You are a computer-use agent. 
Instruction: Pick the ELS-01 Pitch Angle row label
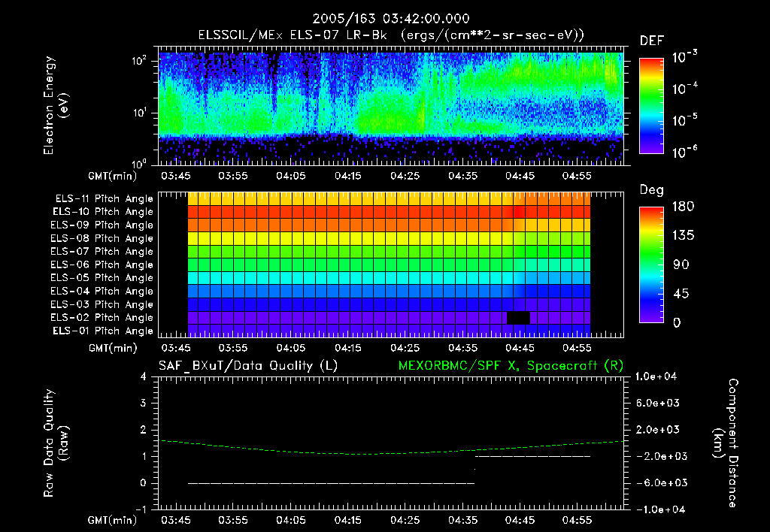(x=104, y=331)
